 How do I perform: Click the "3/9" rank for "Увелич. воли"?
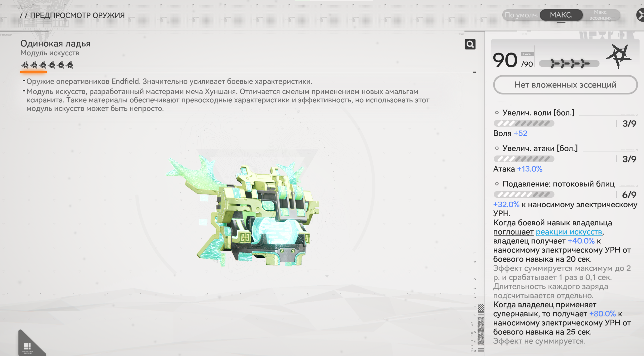pos(629,124)
